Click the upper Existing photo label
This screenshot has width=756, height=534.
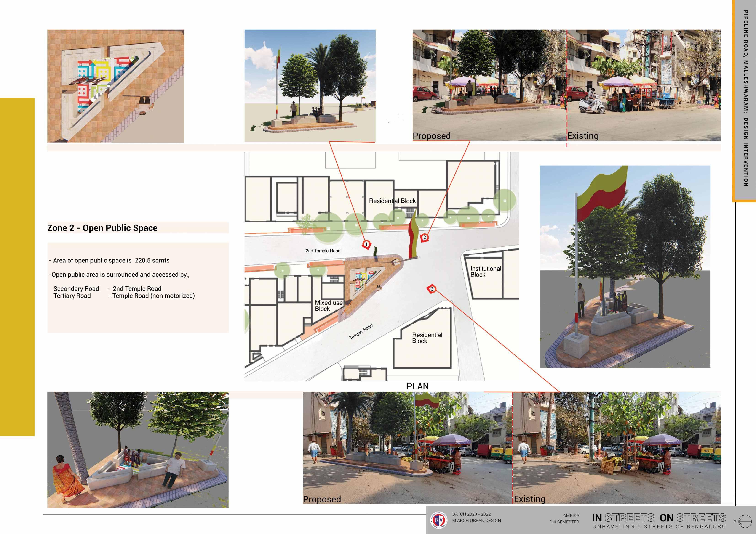pos(582,136)
